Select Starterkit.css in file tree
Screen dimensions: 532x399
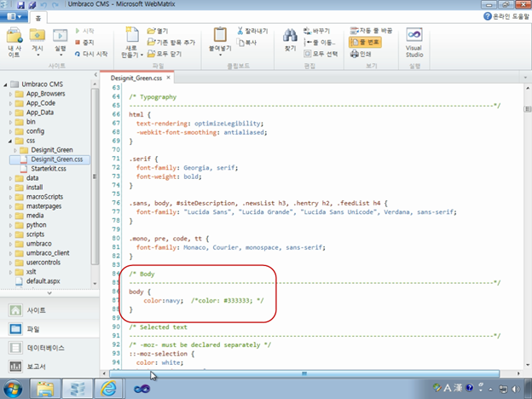49,169
